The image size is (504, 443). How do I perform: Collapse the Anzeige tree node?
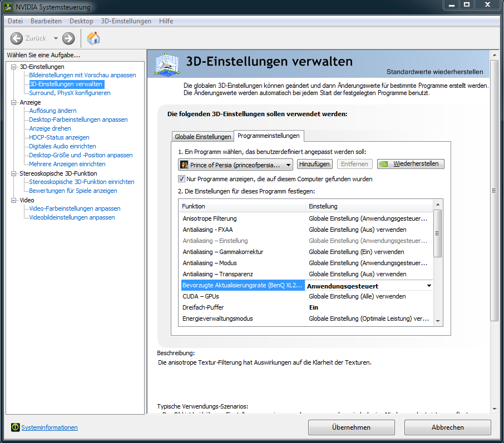coord(14,102)
